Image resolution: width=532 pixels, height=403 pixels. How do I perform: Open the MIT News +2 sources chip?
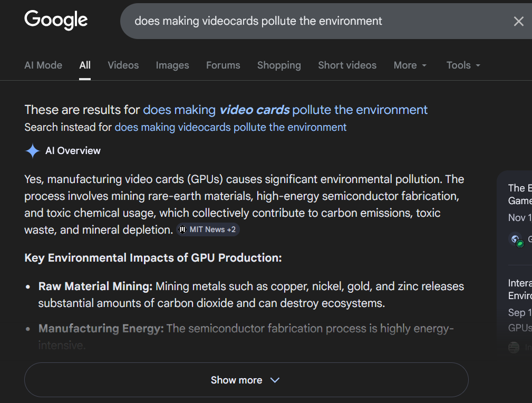click(x=208, y=229)
